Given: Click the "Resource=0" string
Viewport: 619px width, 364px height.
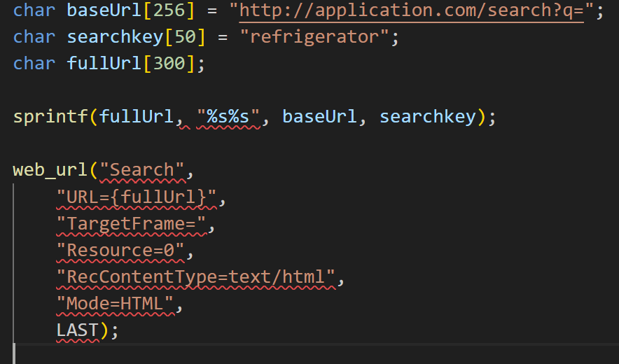Looking at the screenshot, I should pyautogui.click(x=120, y=250).
